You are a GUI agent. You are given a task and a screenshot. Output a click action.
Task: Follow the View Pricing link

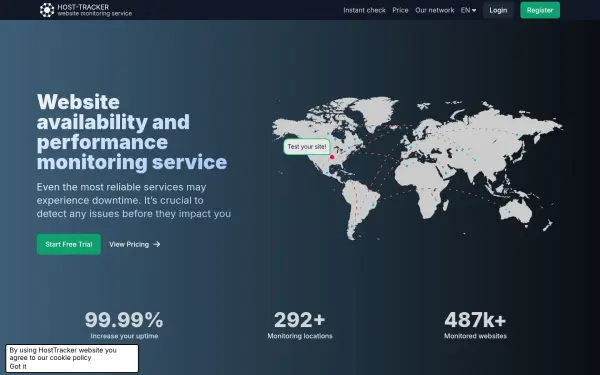tap(134, 244)
